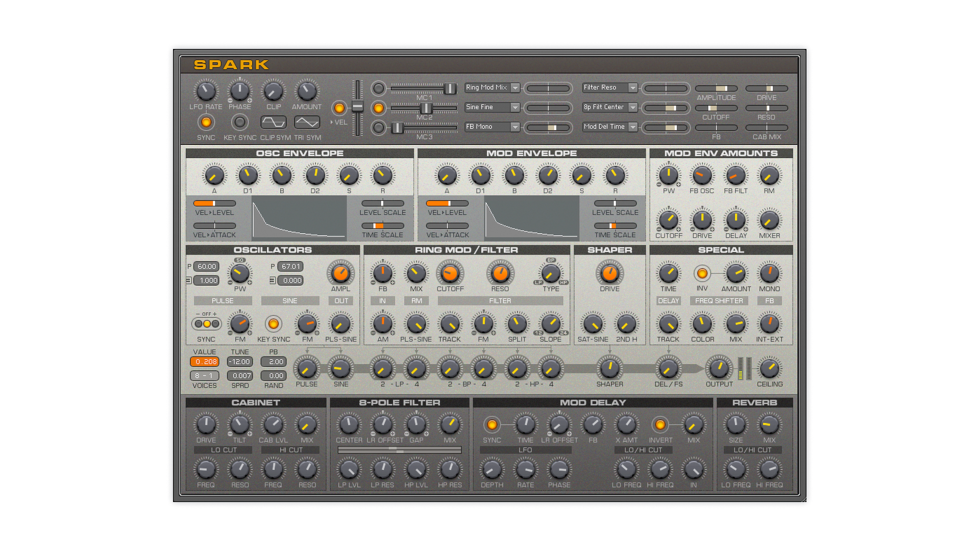Click the Reverb SIZE knob
The image size is (980, 551).
[736, 424]
